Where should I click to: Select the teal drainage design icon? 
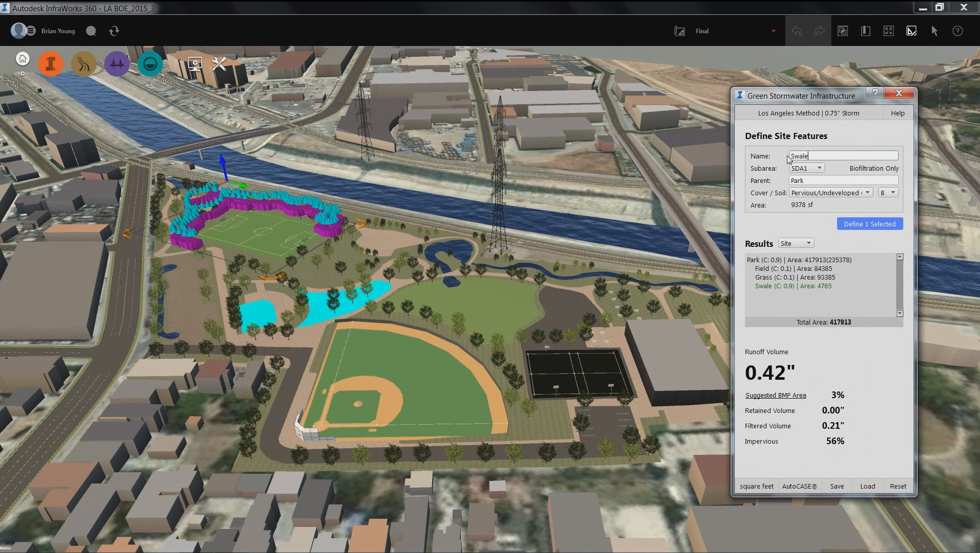(150, 64)
